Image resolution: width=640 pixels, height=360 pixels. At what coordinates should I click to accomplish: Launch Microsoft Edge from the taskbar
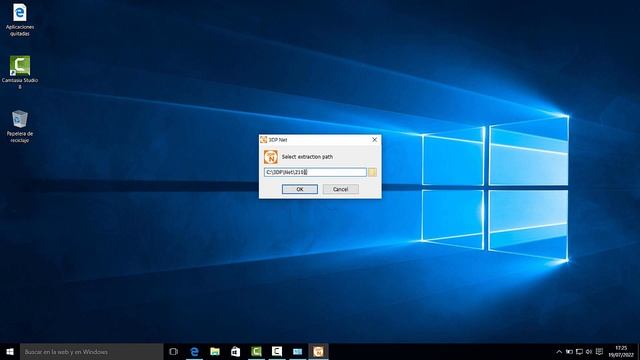(194, 351)
